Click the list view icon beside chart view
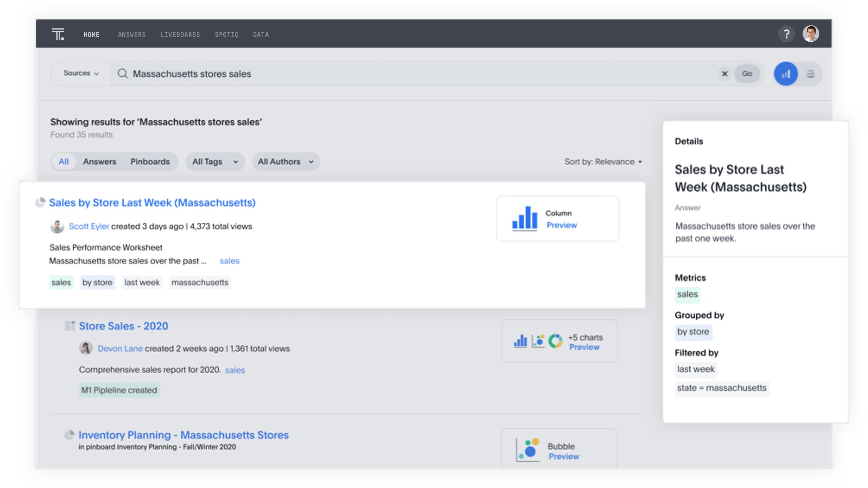The width and height of the screenshot is (868, 488). 810,74
